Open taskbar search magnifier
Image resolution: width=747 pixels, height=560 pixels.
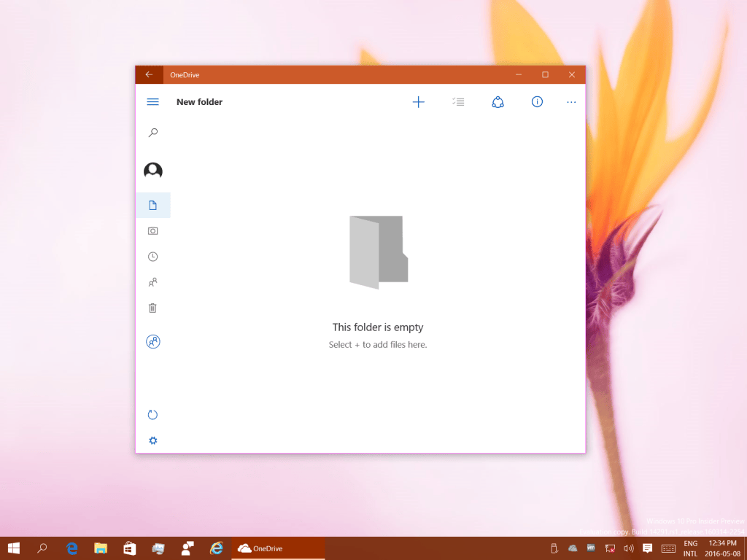[x=42, y=548]
